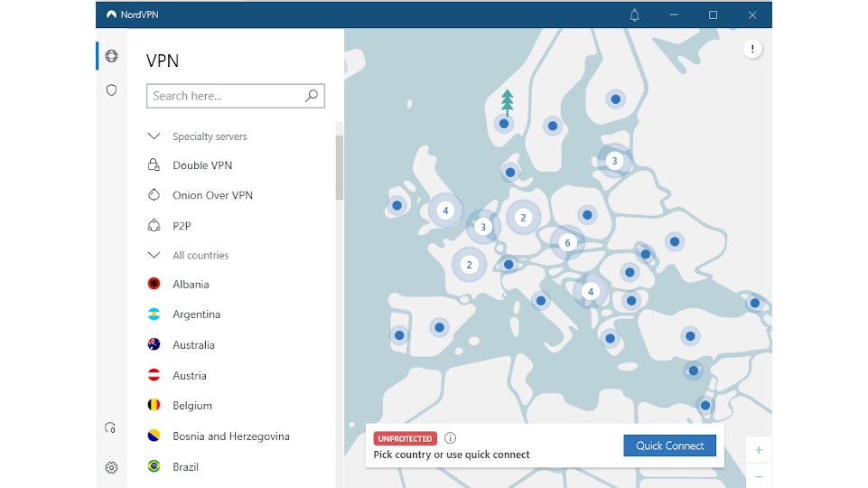The height and width of the screenshot is (488, 868).
Task: Click the stopwatch-lock icon above settings gear
Action: pyautogui.click(x=110, y=427)
